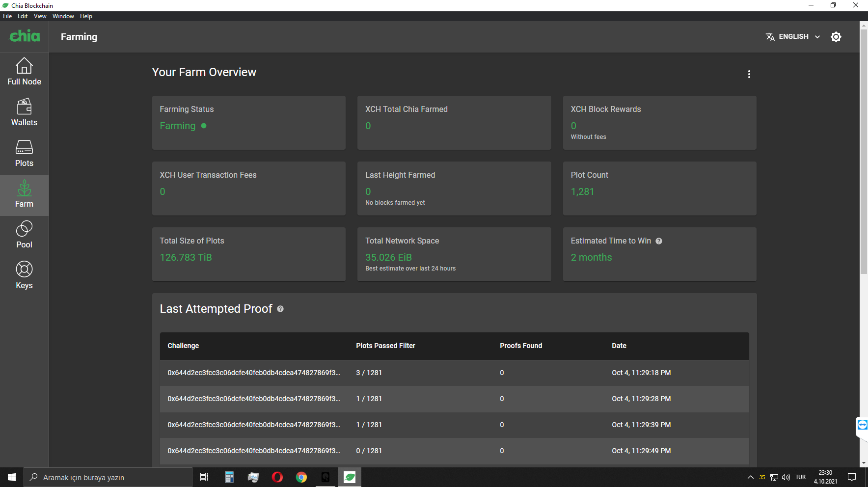Viewport: 868px width, 487px height.
Task: Open the Window menu
Action: [x=63, y=16]
